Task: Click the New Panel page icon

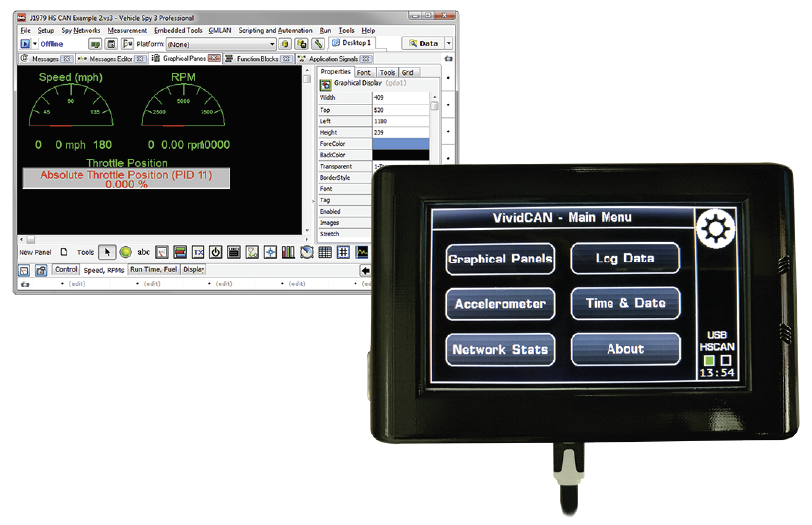Action: tap(64, 252)
